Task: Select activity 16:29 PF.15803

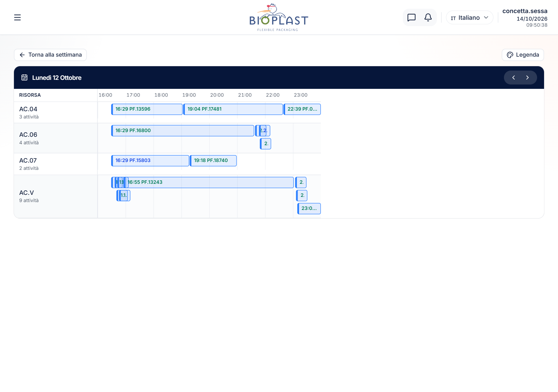Action: pos(150,161)
